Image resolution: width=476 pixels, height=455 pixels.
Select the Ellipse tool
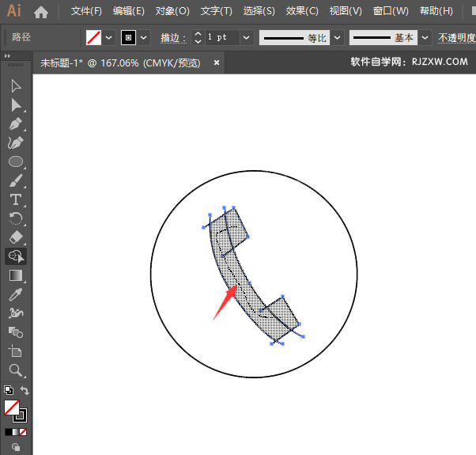click(15, 161)
